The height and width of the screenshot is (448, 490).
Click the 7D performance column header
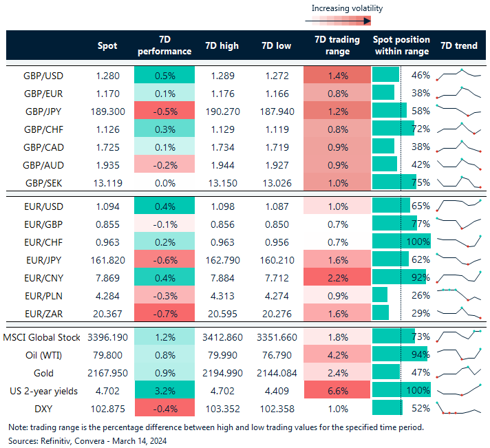coord(164,46)
